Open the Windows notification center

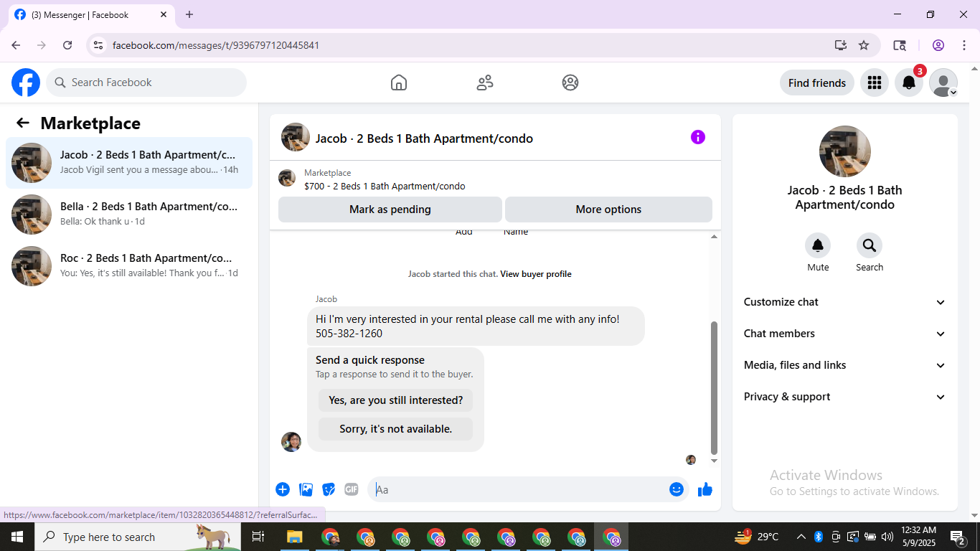click(x=958, y=537)
